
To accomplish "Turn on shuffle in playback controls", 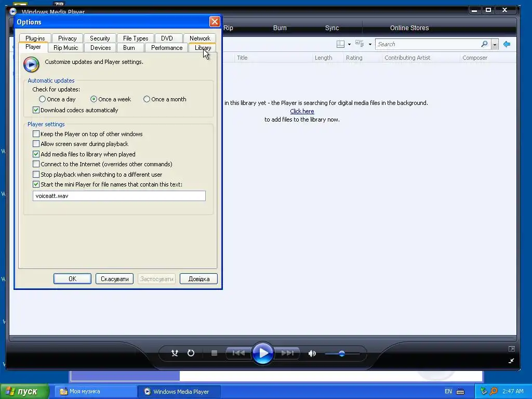I will 175,353.
